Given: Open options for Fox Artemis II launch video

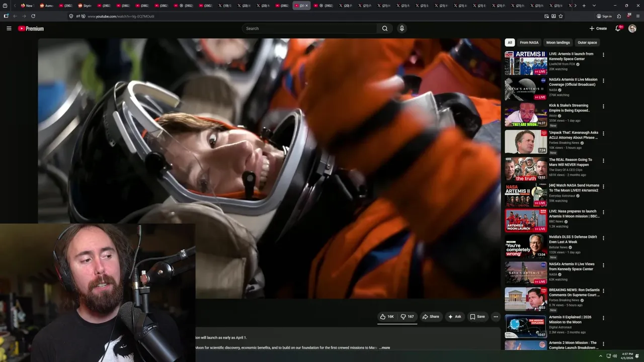Looking at the screenshot, I should 603,55.
